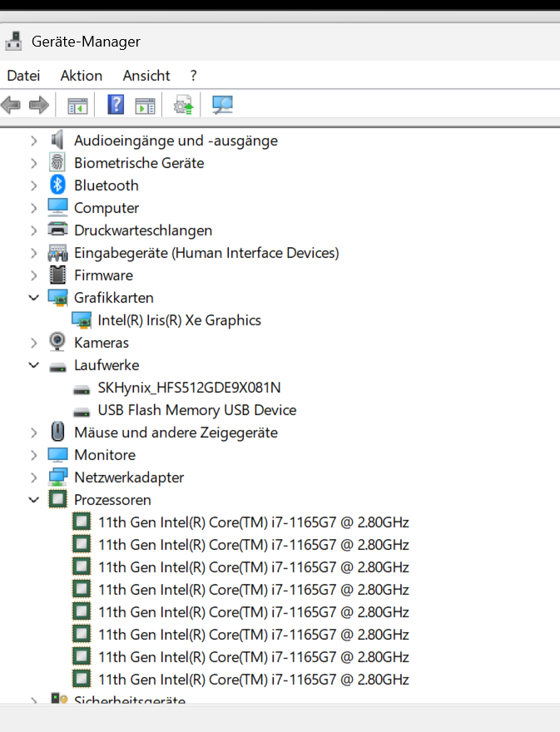Click the SKHynix drive device icon

(82, 389)
